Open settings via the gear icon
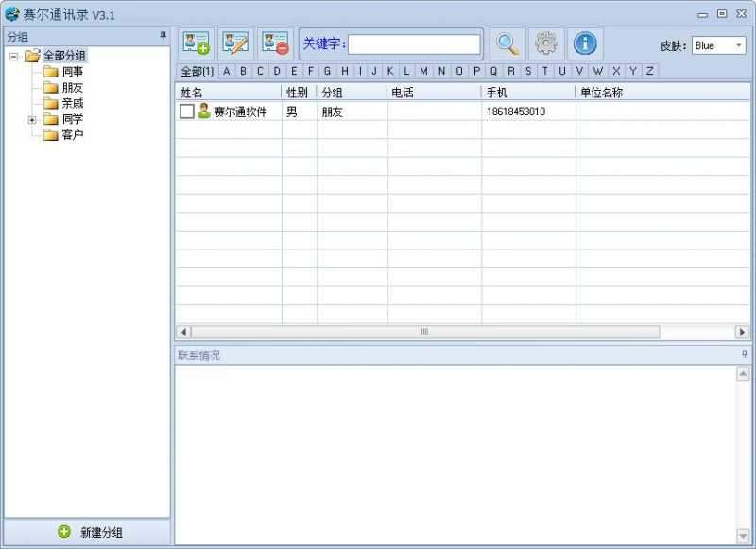Screen dimensions: 756x549 (546, 43)
